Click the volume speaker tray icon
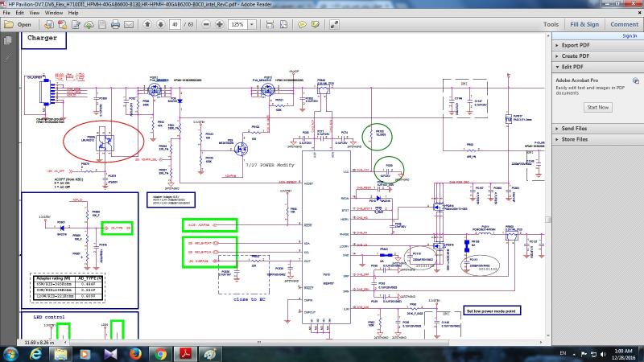Image resolution: width=644 pixels, height=362 pixels. pyautogui.click(x=603, y=354)
